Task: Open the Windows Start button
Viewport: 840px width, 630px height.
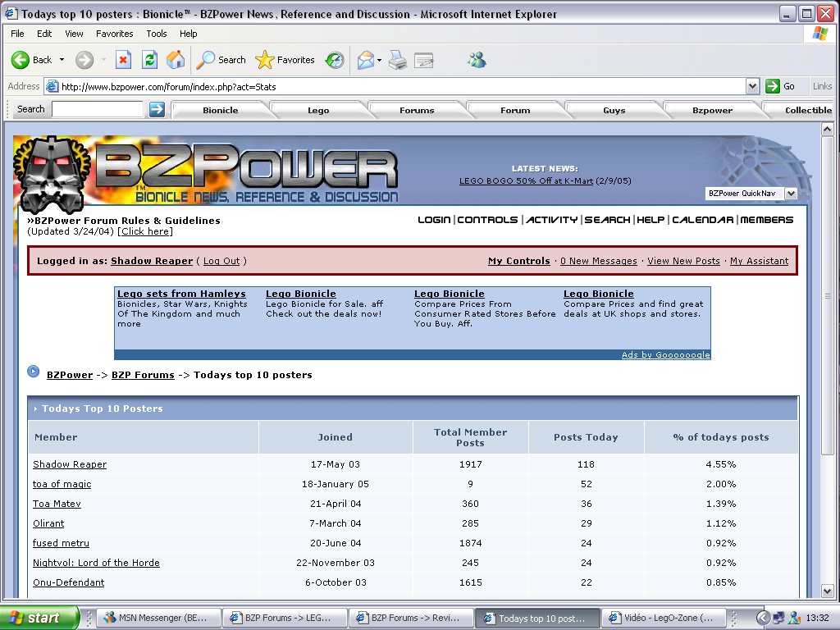Action: click(39, 618)
